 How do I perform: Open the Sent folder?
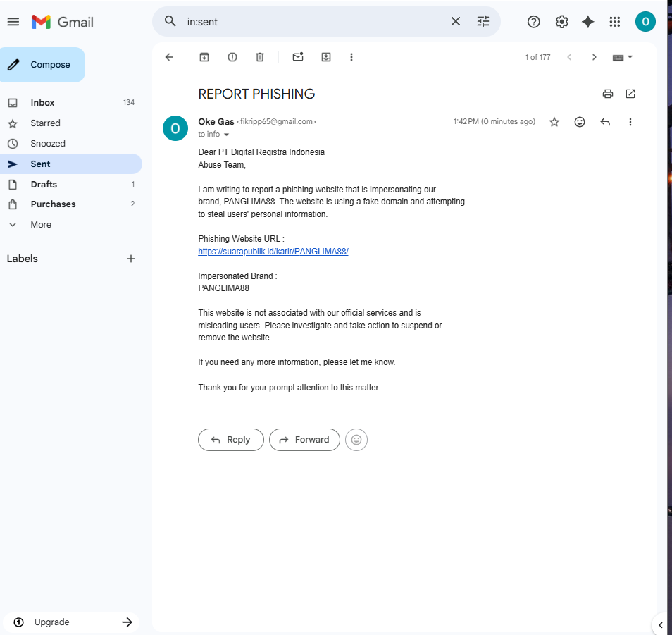(70, 164)
